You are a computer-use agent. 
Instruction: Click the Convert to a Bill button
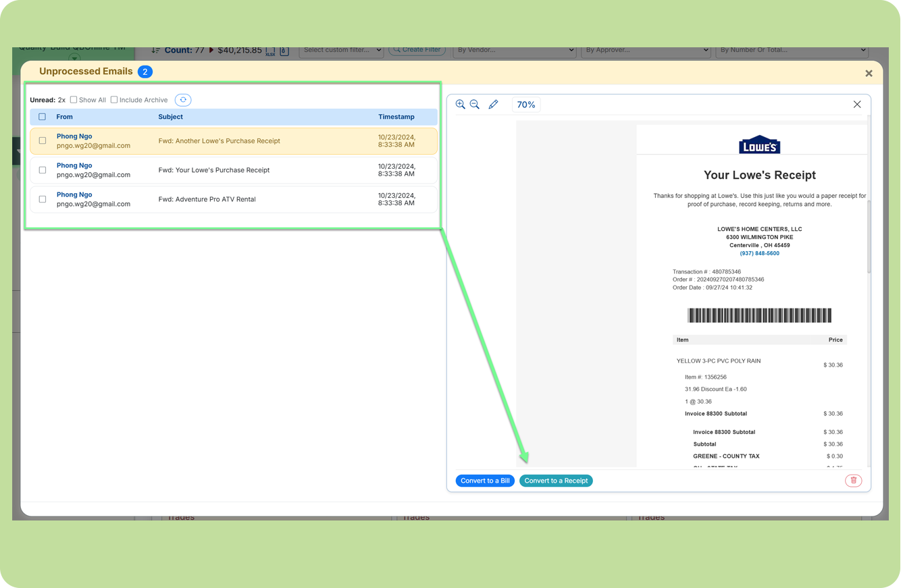pyautogui.click(x=485, y=481)
